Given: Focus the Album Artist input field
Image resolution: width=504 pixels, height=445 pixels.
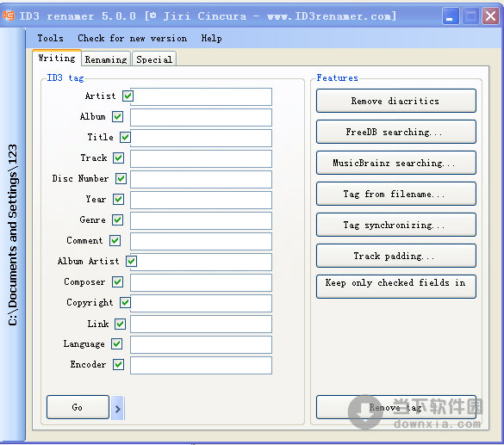Looking at the screenshot, I should tap(202, 262).
